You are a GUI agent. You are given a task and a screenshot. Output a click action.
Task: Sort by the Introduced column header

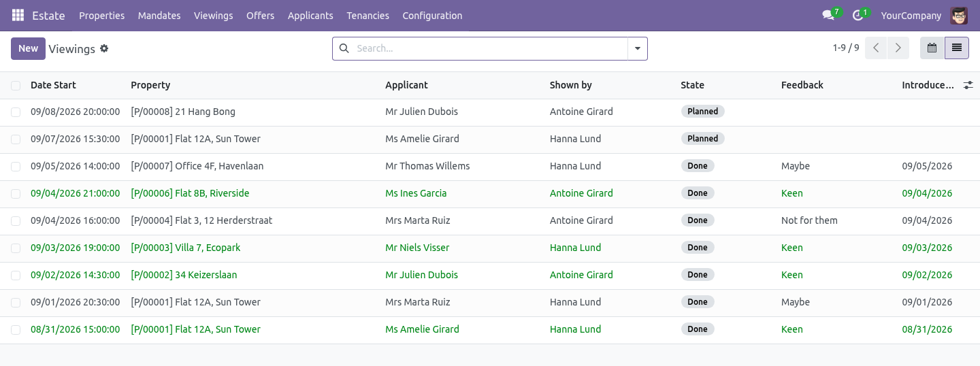(928, 85)
